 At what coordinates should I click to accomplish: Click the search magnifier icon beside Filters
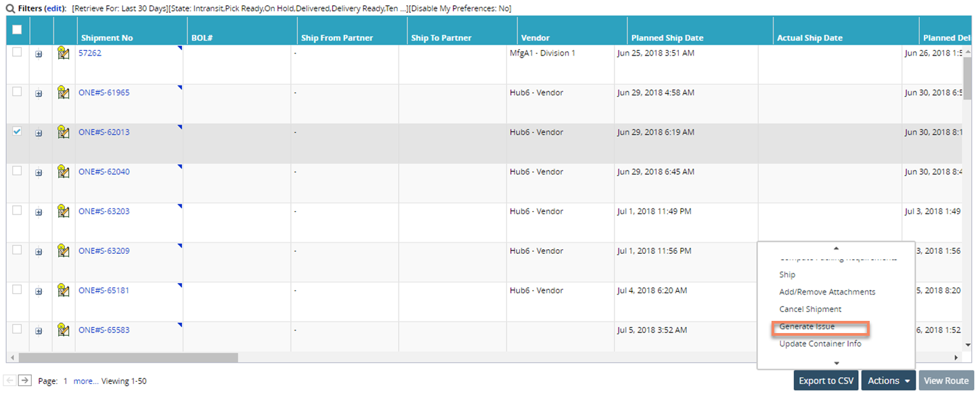10,8
